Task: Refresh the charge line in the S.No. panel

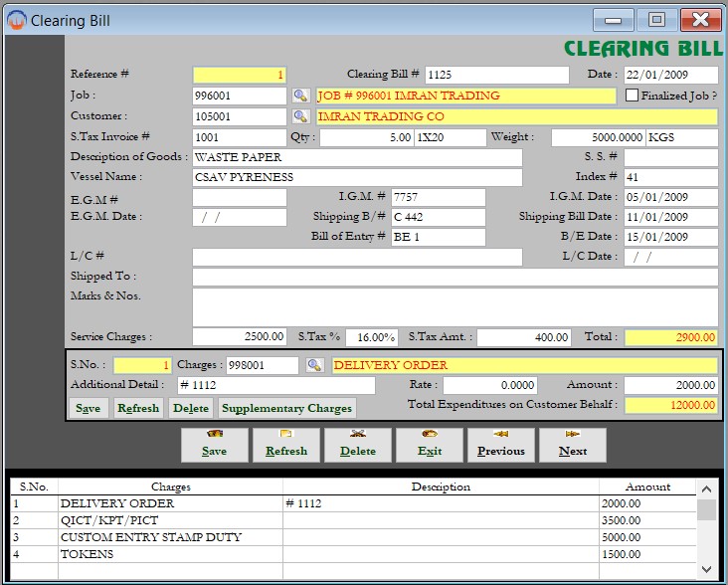Action: click(138, 408)
